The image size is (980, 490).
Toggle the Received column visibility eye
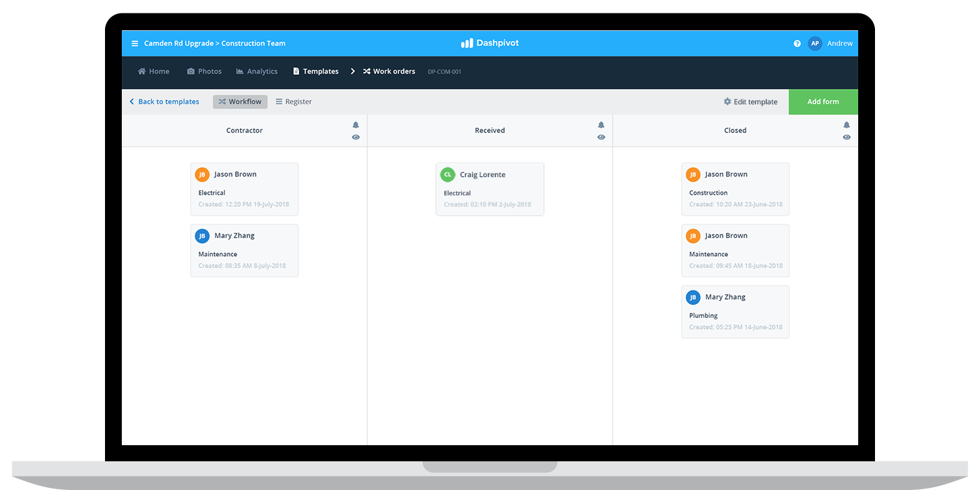[601, 137]
